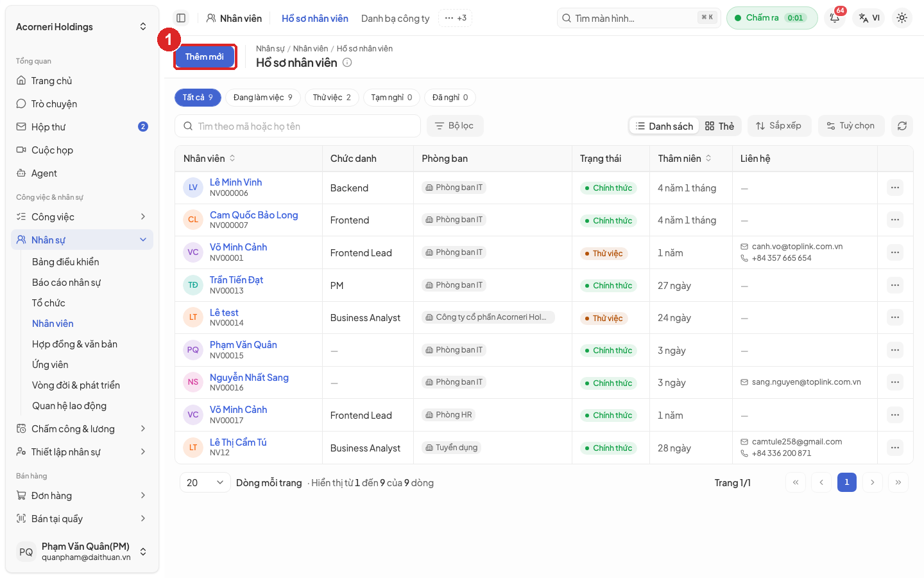Click Tìm màn hình global search box
This screenshot has height=578, width=924.
tap(638, 18)
